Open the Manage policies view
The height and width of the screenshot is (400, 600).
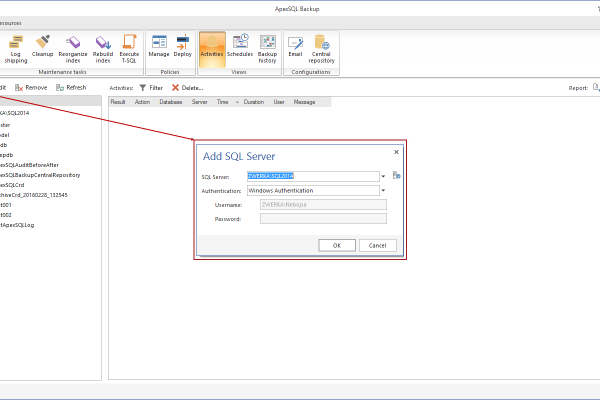pyautogui.click(x=159, y=46)
